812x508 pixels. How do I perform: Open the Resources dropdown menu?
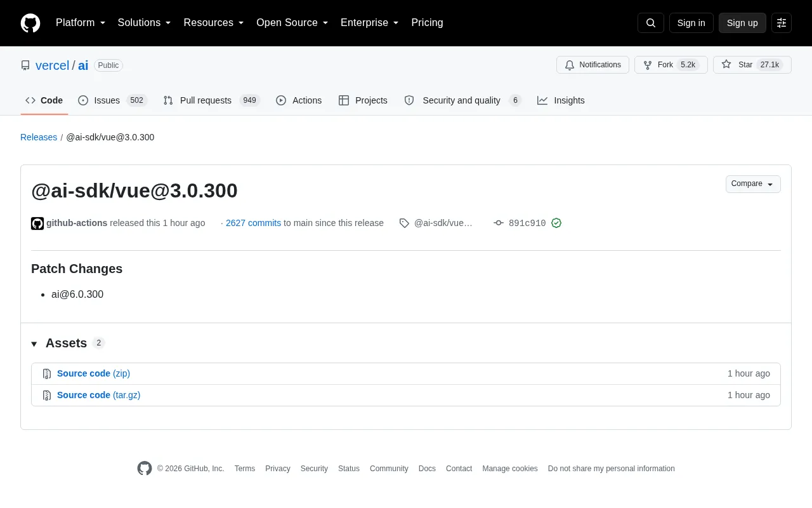pos(214,23)
